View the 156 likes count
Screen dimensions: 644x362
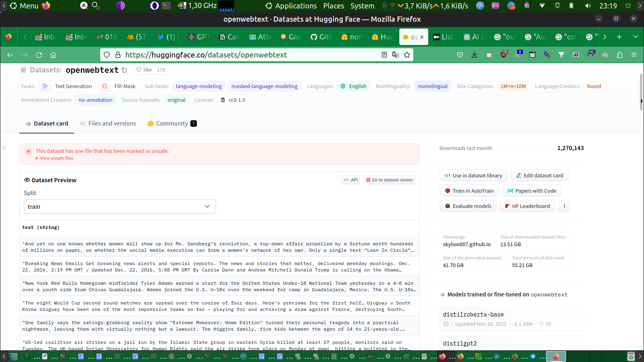point(161,70)
